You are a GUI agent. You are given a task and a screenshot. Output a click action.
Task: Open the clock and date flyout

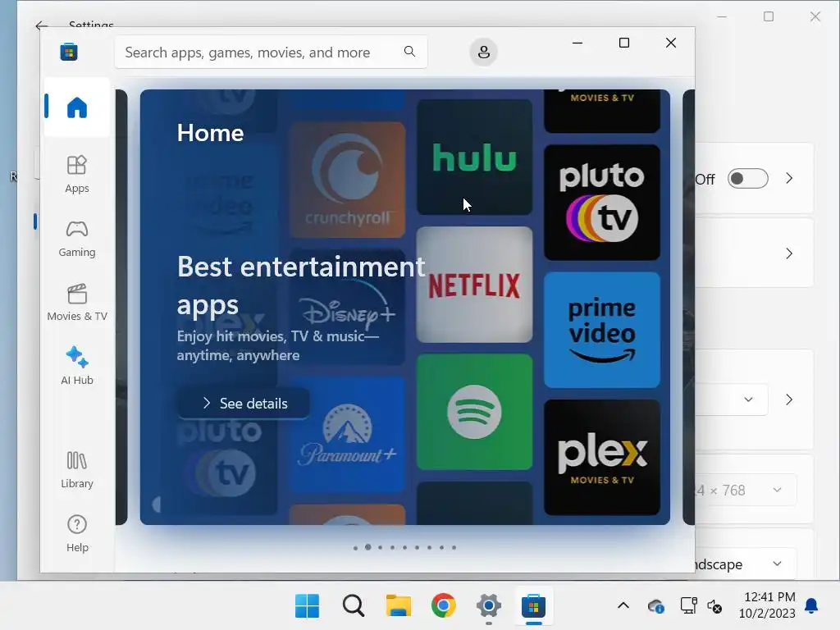point(767,605)
